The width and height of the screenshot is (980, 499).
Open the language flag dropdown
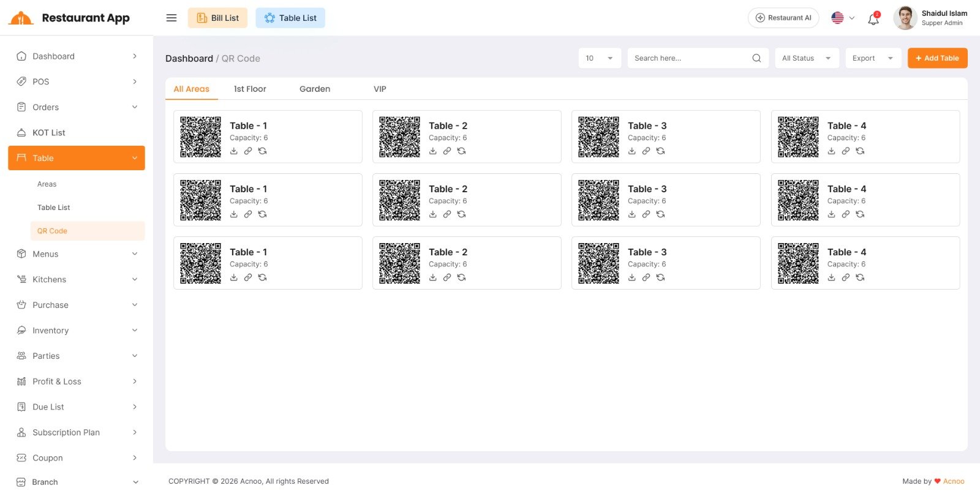pyautogui.click(x=843, y=18)
